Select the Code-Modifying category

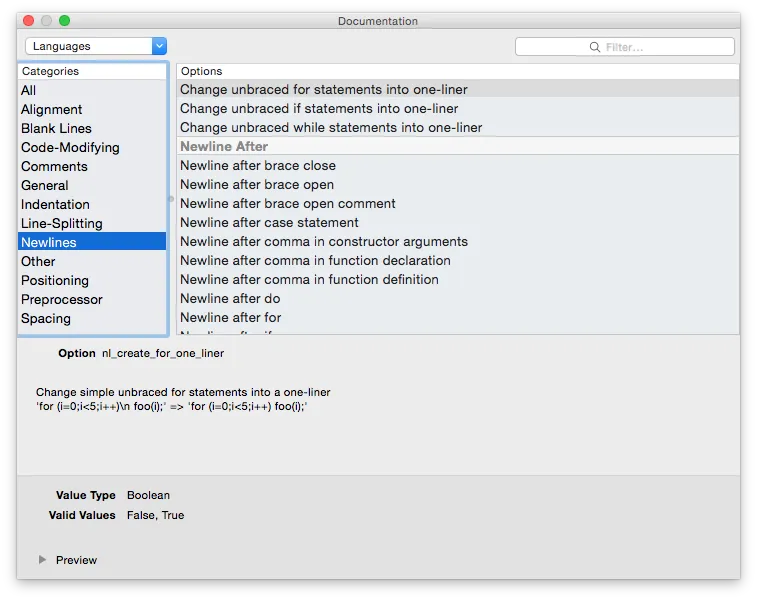pyautogui.click(x=92, y=147)
